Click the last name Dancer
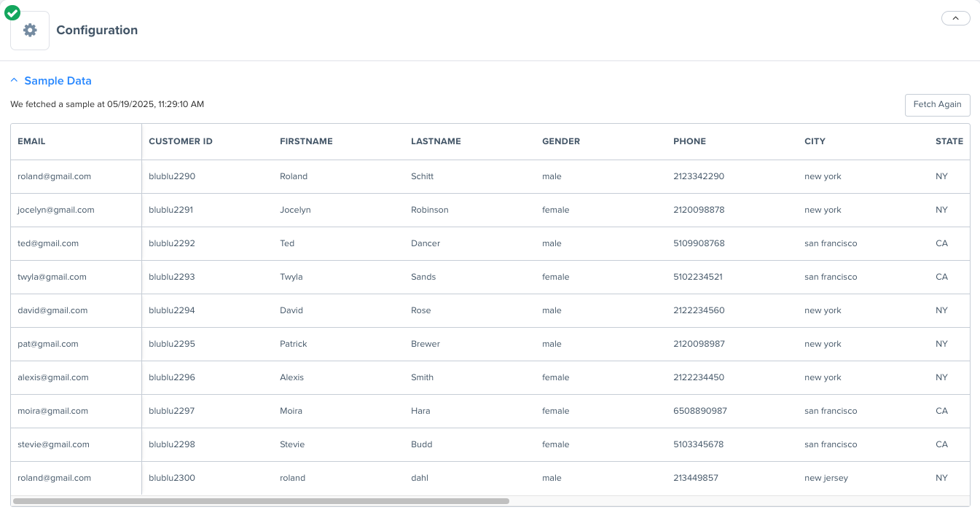Image resolution: width=980 pixels, height=515 pixels. point(426,243)
